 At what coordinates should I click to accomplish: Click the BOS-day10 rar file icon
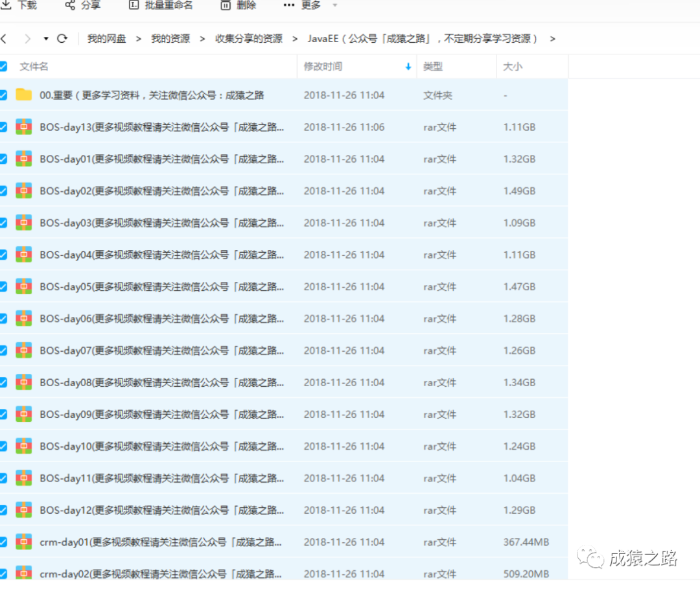click(x=24, y=446)
